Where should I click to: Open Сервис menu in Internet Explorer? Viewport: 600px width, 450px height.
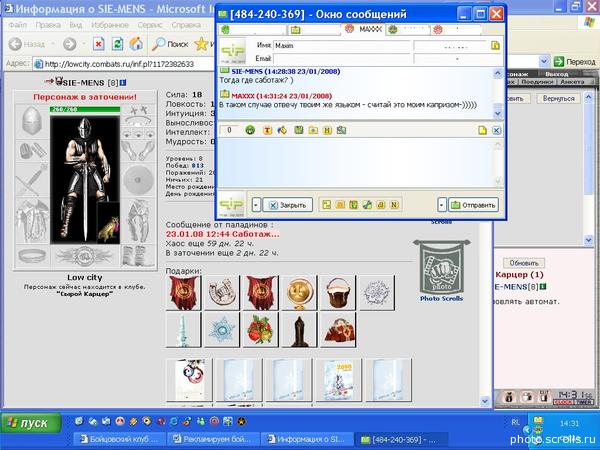coord(150,25)
